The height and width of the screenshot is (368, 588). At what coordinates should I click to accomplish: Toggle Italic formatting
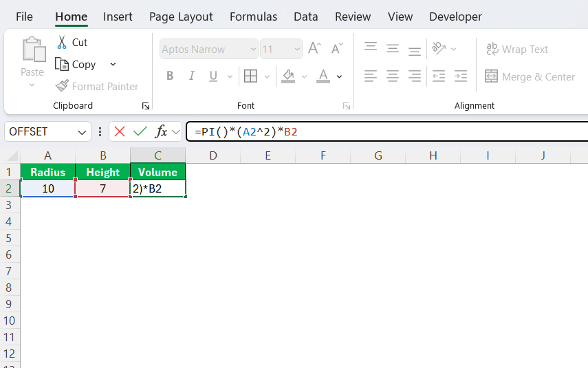coord(192,76)
